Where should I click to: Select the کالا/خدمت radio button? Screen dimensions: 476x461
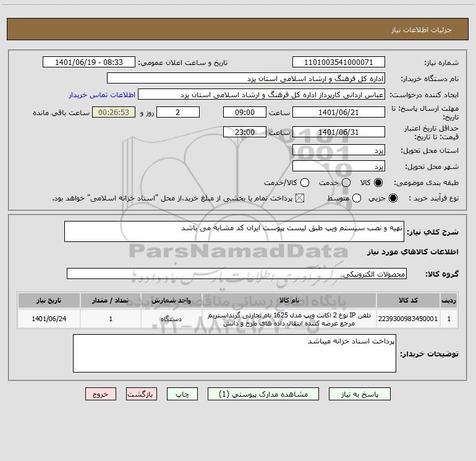point(305,183)
